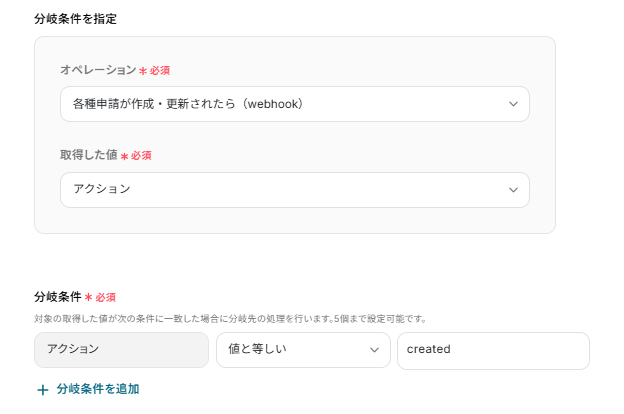This screenshot has height=414, width=624.
Task: Click the word webhook in operation selector
Action: click(268, 104)
